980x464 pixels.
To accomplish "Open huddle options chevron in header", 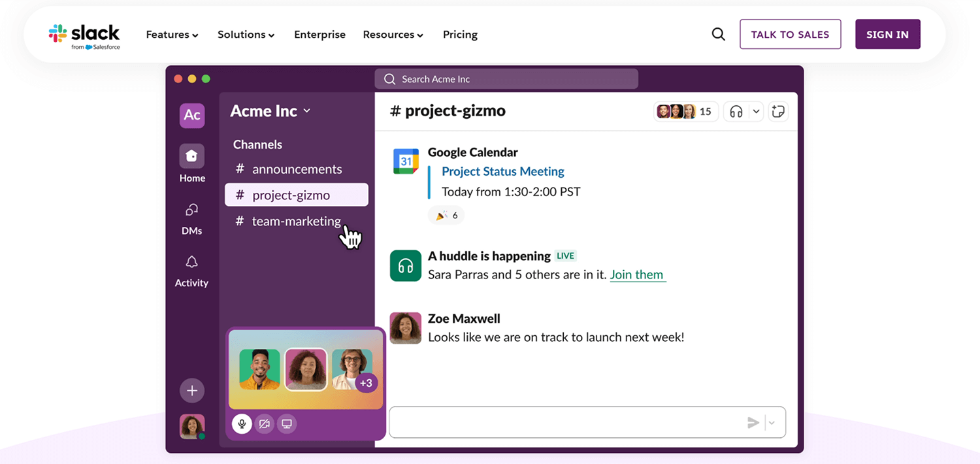I will coord(756,112).
